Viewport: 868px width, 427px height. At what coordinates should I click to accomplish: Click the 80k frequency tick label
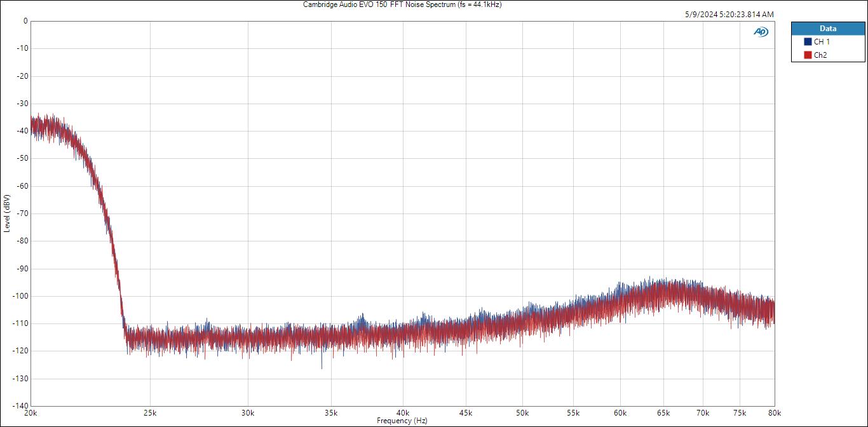(x=774, y=412)
